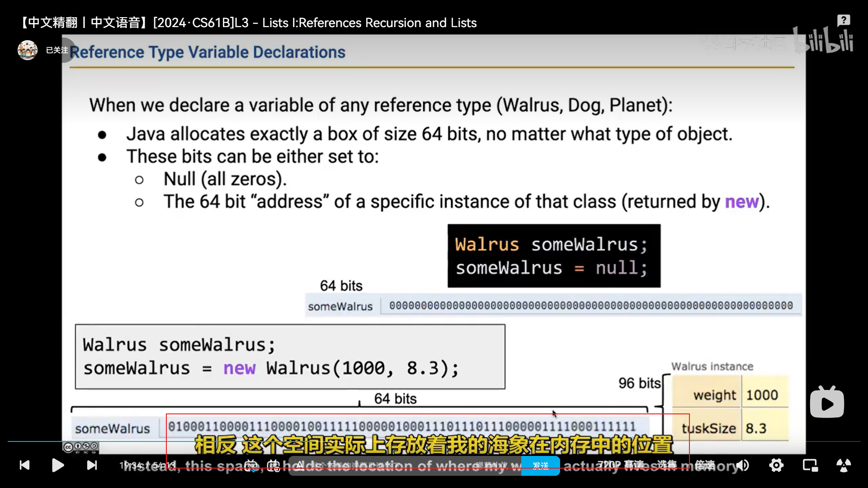
Task: Open the 选集 episode list
Action: point(667,465)
